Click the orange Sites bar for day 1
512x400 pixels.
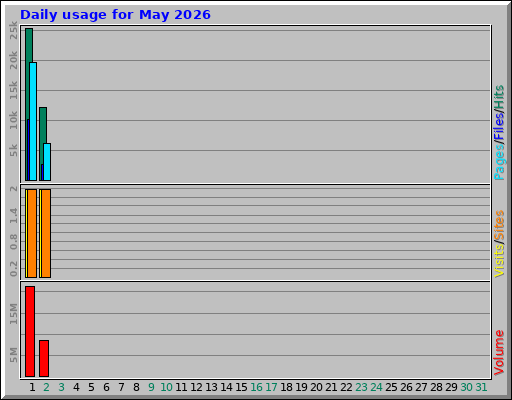[x=32, y=233]
